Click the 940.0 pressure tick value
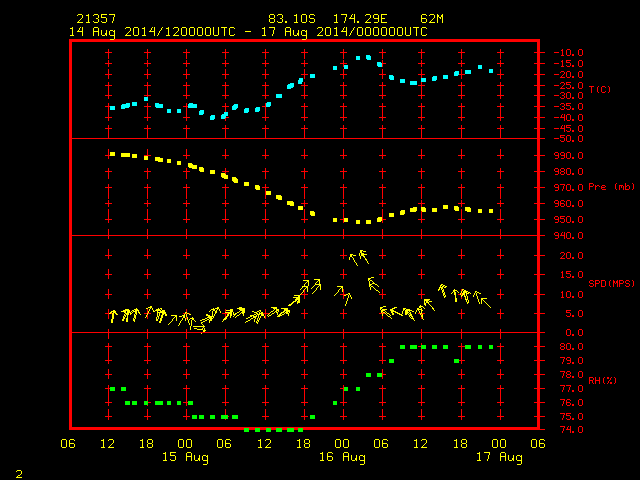Screen dimensions: 640x480 point(568,236)
